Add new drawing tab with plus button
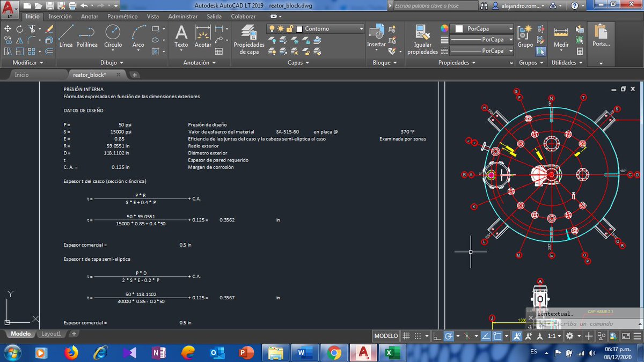 [x=134, y=75]
